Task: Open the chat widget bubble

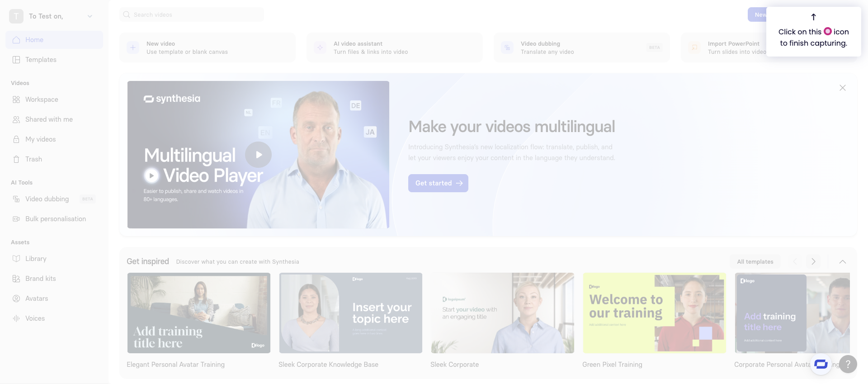Action: click(821, 364)
